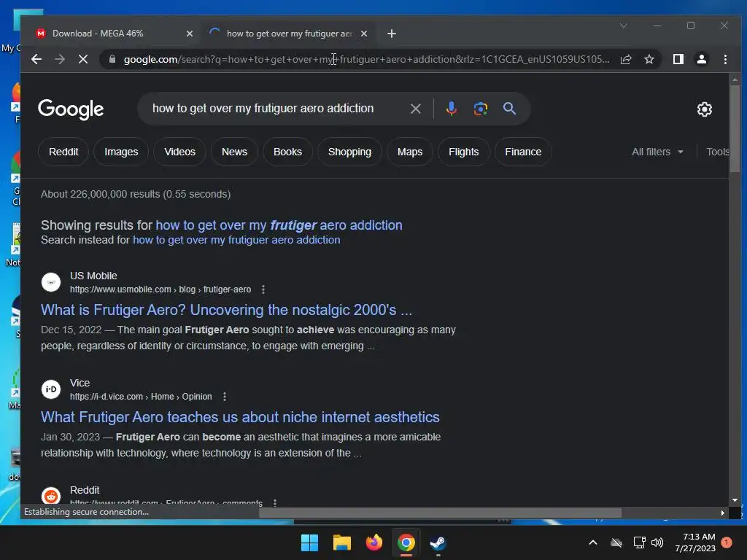Search by voice microphone icon

click(x=451, y=109)
